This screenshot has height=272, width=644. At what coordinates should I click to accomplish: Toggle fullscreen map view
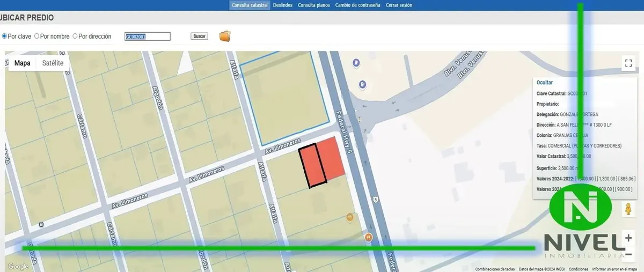[x=628, y=63]
